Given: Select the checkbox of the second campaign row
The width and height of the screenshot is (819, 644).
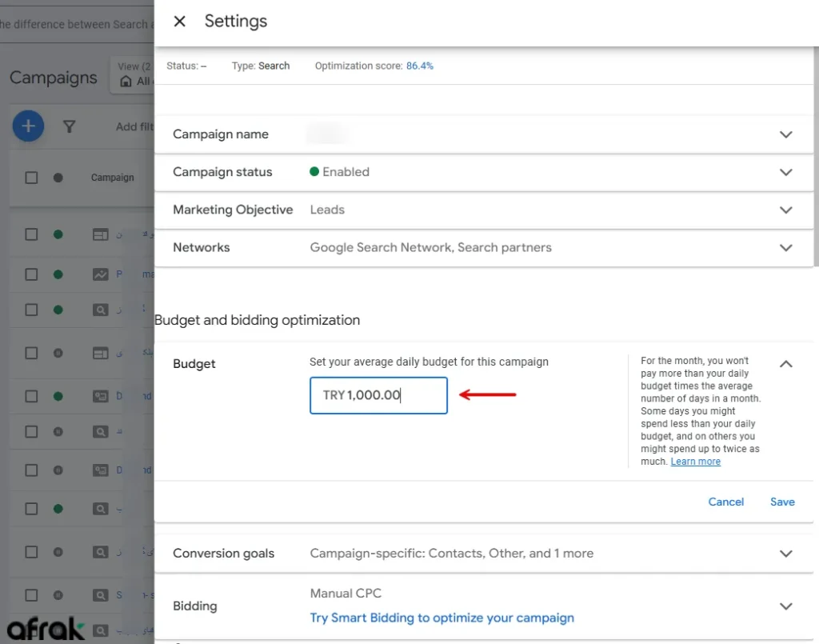Looking at the screenshot, I should coord(31,274).
